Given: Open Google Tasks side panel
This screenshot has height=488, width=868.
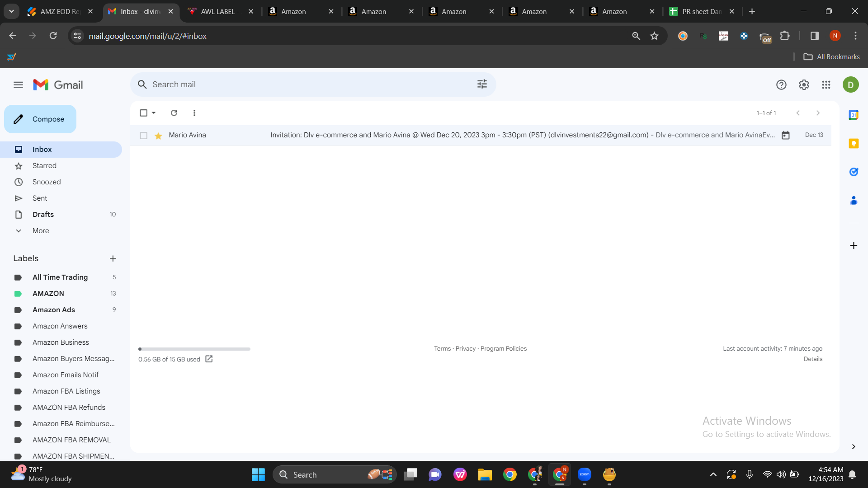Looking at the screenshot, I should pyautogui.click(x=854, y=172).
